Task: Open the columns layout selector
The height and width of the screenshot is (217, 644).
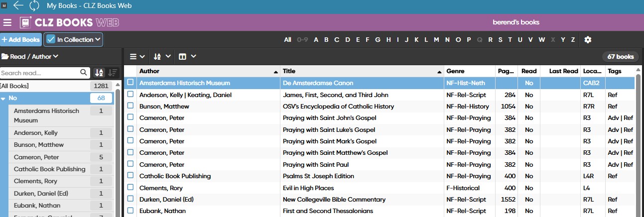Action: 187,57
